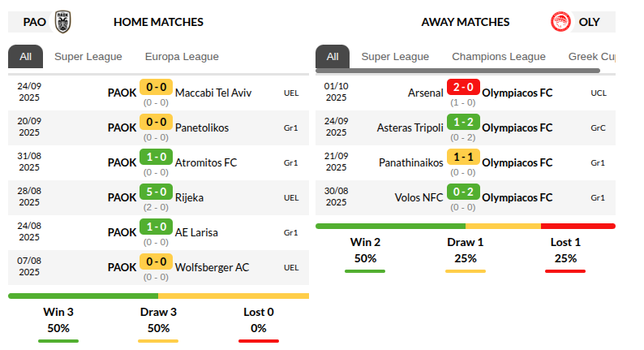Select the All tab under Home Matches
This screenshot has width=644, height=350.
[x=26, y=57]
